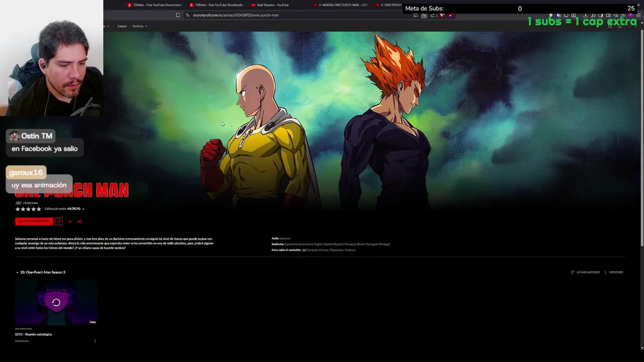This screenshot has height=362, width=644.
Task: Bookmark this page from the address bar
Action: (178, 15)
